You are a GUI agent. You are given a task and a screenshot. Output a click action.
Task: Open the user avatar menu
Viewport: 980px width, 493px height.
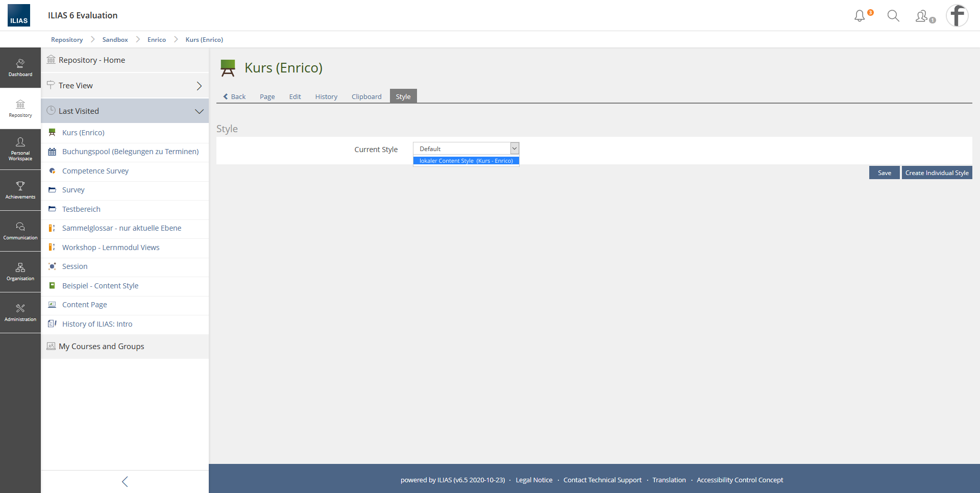[x=957, y=15]
